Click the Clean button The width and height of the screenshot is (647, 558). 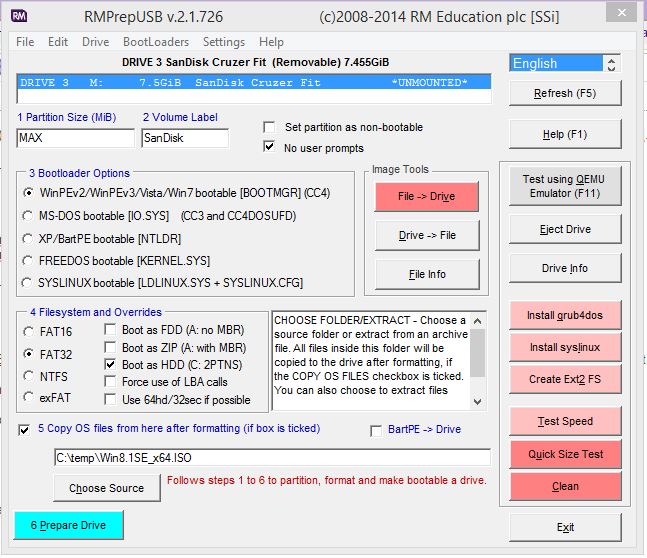(565, 487)
